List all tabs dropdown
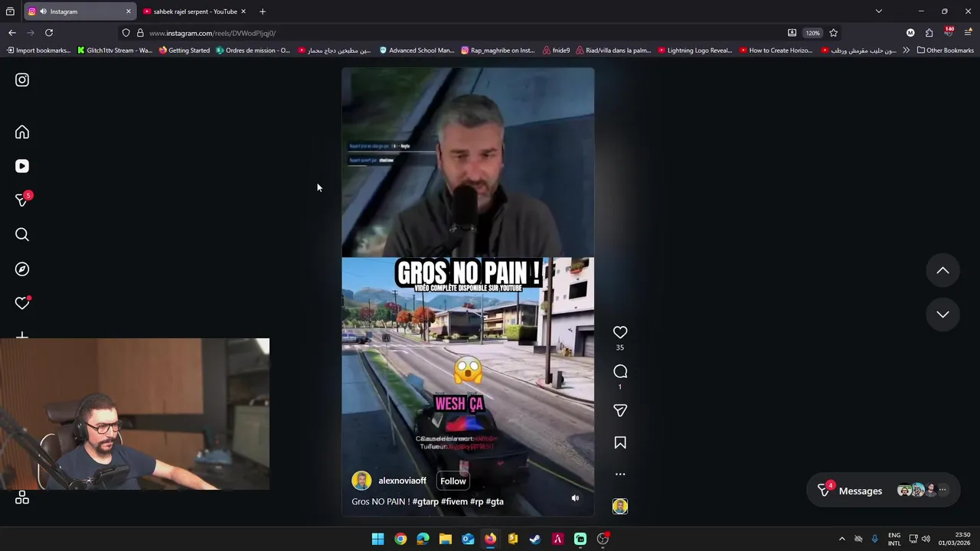Viewport: 980px width, 551px height. [x=878, y=11]
